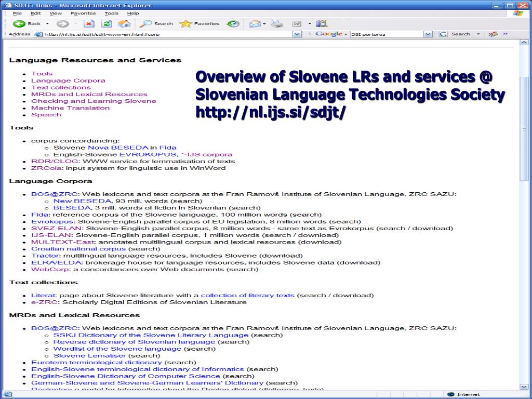532x399 pixels.
Task: Open the Forward button history dropdown
Action: pyautogui.click(x=75, y=23)
